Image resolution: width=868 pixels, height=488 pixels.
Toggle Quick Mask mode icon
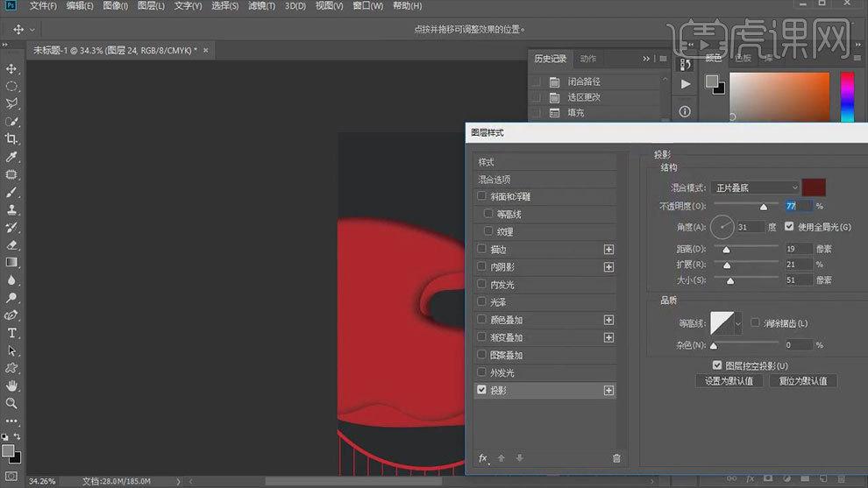(11, 477)
